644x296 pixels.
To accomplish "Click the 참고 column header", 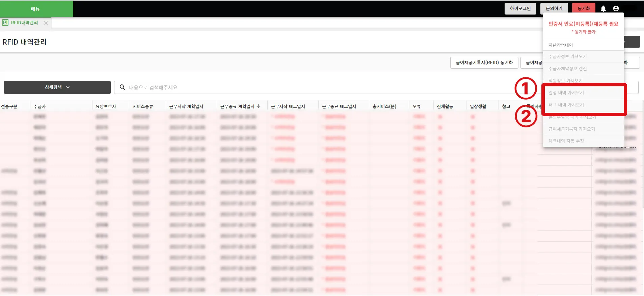I will click(x=506, y=106).
